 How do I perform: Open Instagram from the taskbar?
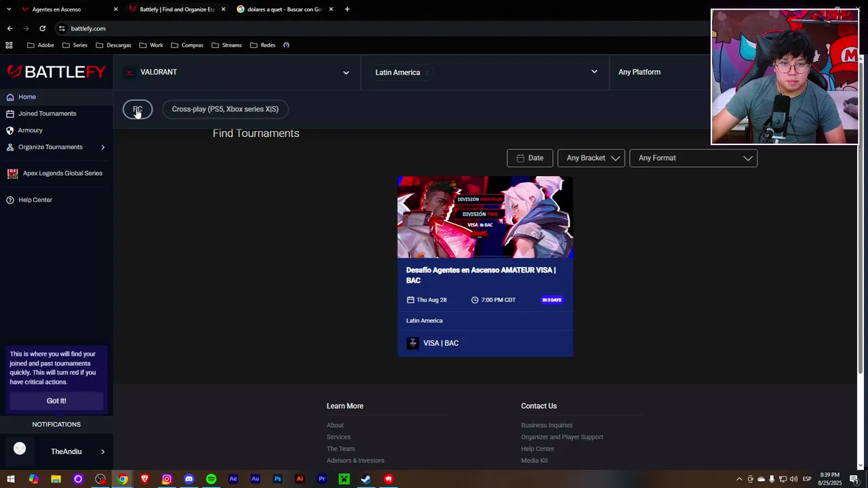pos(167,479)
